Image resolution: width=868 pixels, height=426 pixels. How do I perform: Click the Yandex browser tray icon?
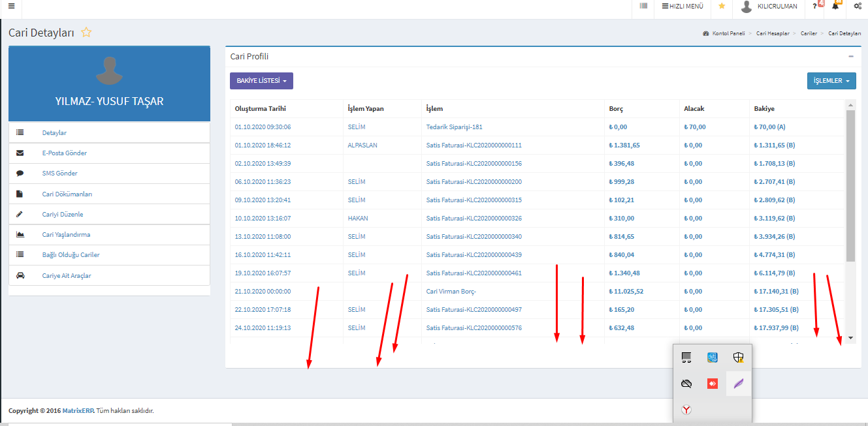coord(686,410)
